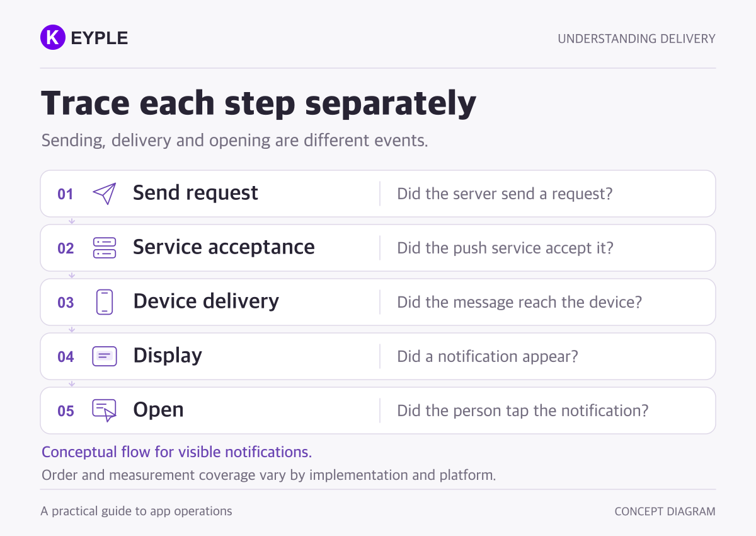Screen dimensions: 756x536
Task: Click the 'Display' step title
Action: click(x=168, y=356)
